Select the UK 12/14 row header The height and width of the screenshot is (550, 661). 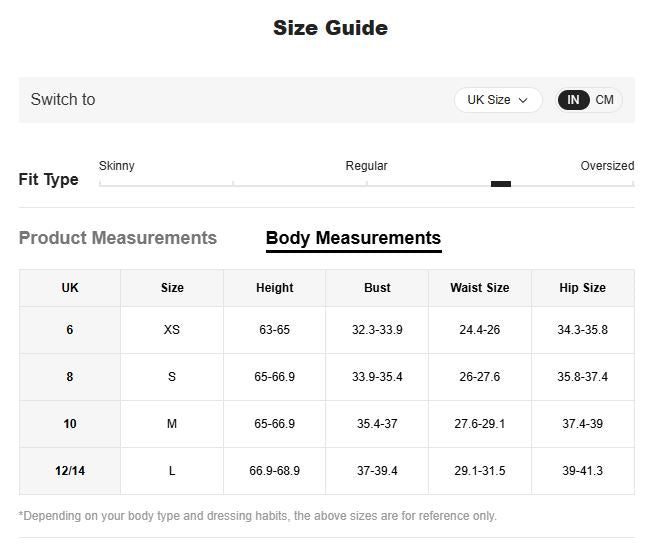pos(70,471)
